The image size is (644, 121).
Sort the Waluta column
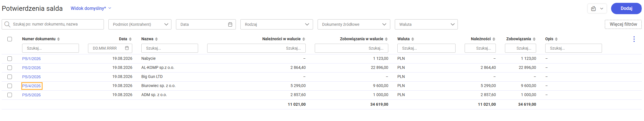(413, 39)
